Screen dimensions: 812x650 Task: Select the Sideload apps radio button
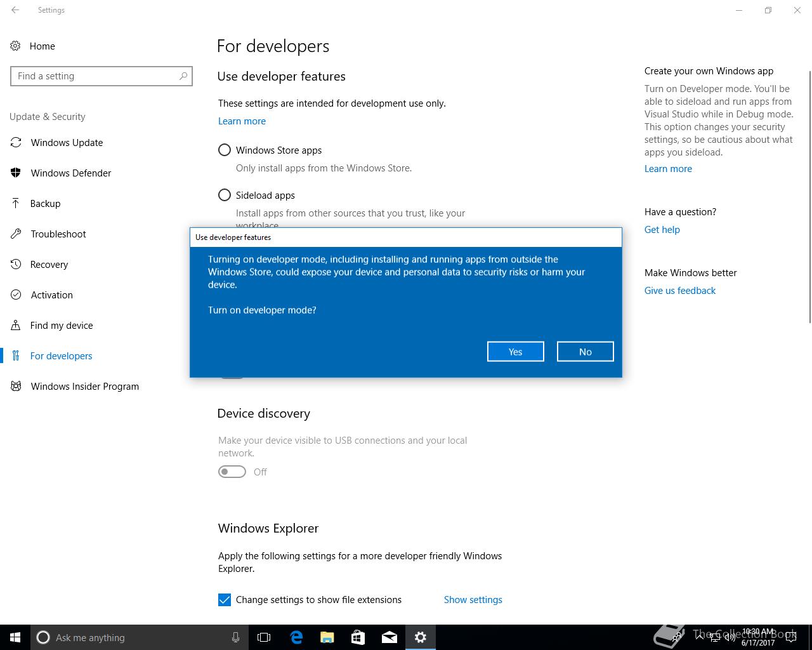[x=225, y=195]
